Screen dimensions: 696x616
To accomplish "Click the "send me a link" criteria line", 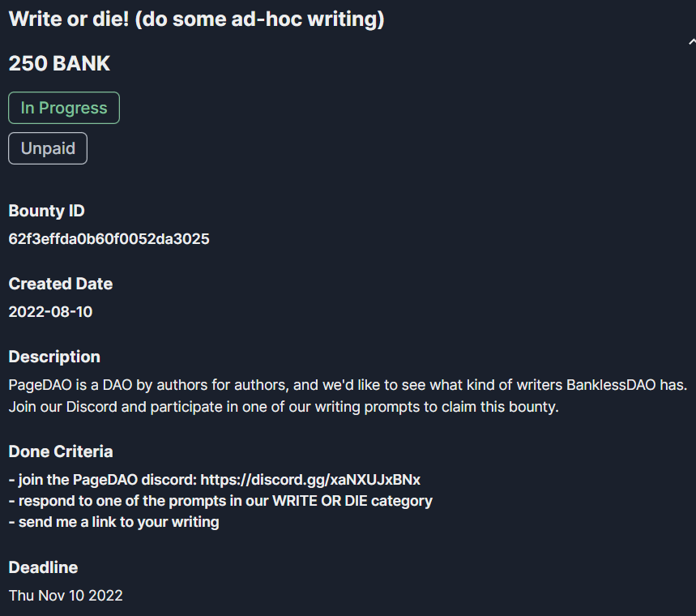I will tap(113, 522).
